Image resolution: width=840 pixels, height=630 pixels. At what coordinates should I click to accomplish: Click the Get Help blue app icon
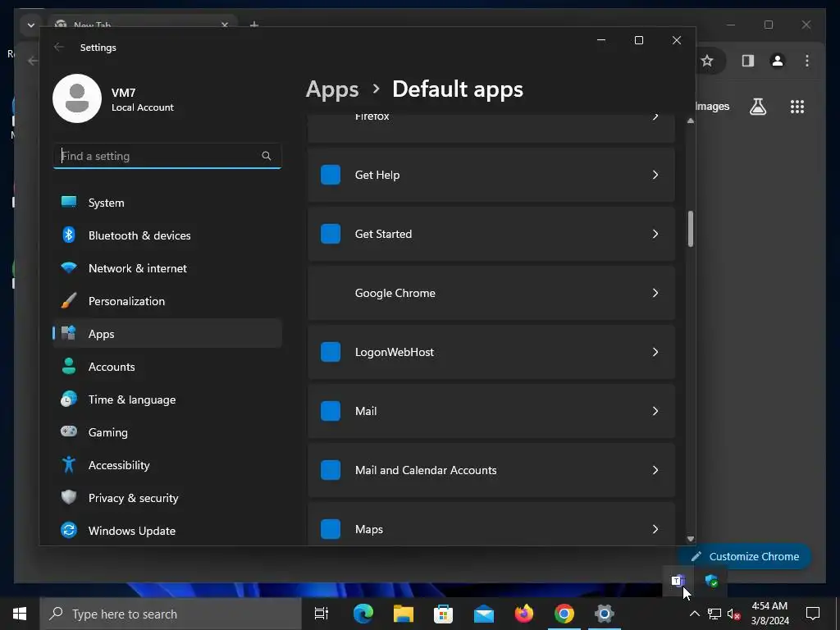pyautogui.click(x=331, y=175)
